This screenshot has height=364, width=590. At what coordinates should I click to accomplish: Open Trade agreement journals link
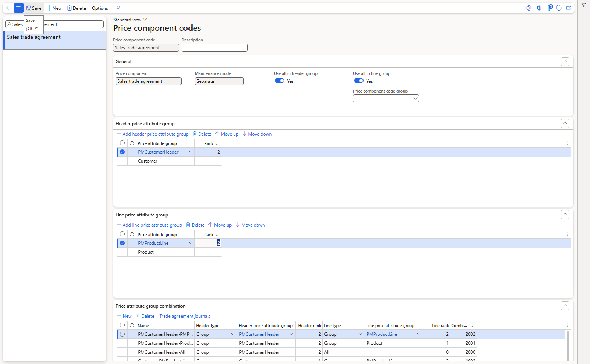185,316
